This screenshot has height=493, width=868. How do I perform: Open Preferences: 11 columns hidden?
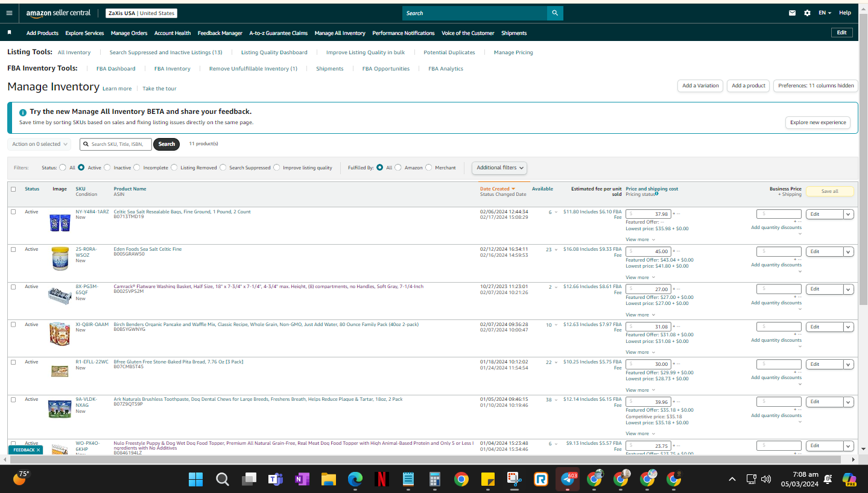click(x=816, y=86)
